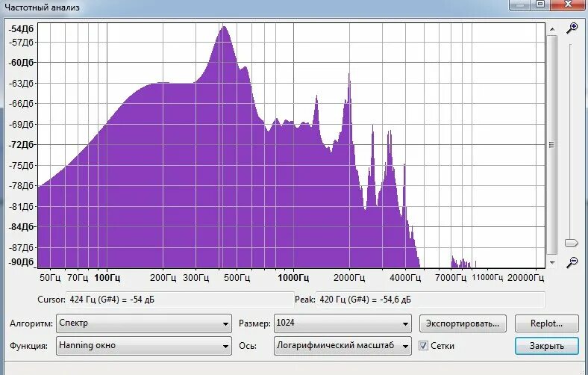Click the 50Гц axis label
Image resolution: width=588 pixels, height=375 pixels.
coord(50,278)
